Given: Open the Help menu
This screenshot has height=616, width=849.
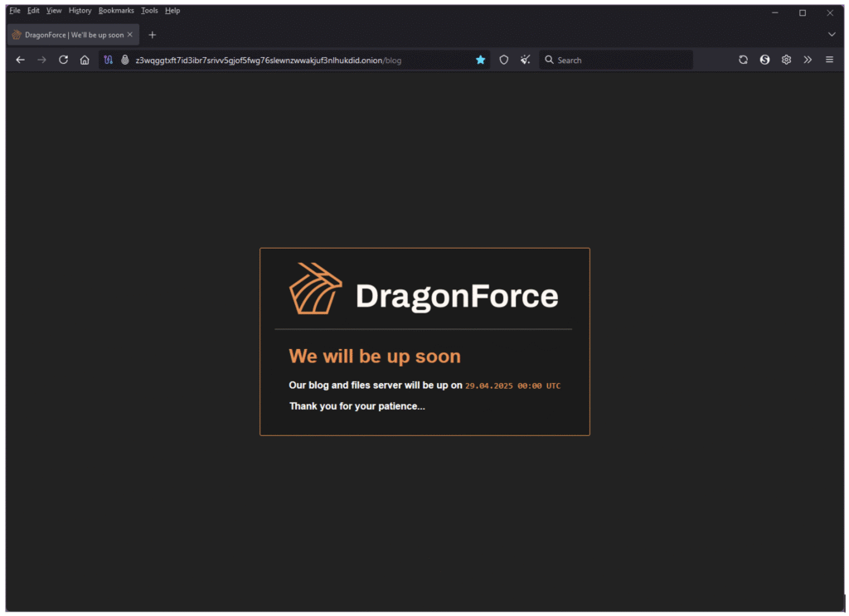Looking at the screenshot, I should click(172, 10).
